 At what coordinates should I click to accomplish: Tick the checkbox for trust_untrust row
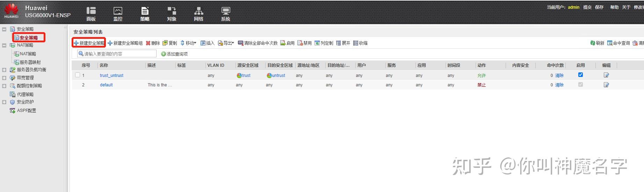(78, 75)
